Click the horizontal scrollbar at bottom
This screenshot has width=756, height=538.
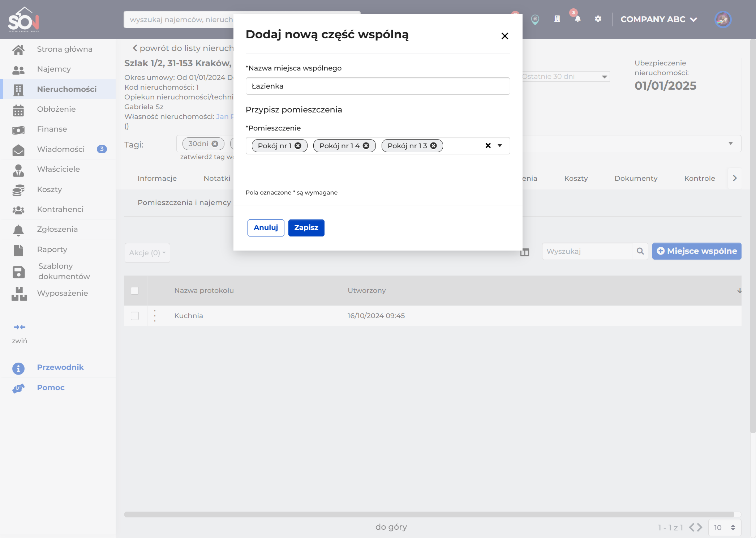point(429,514)
